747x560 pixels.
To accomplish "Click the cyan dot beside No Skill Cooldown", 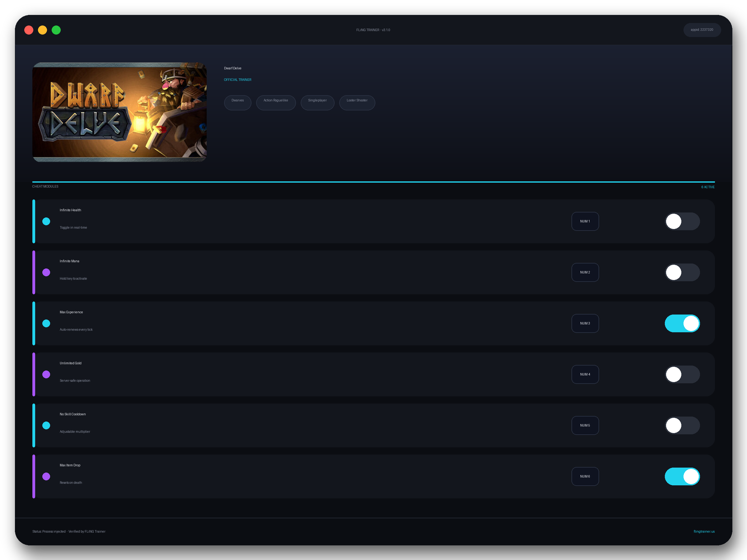I will click(x=46, y=425).
